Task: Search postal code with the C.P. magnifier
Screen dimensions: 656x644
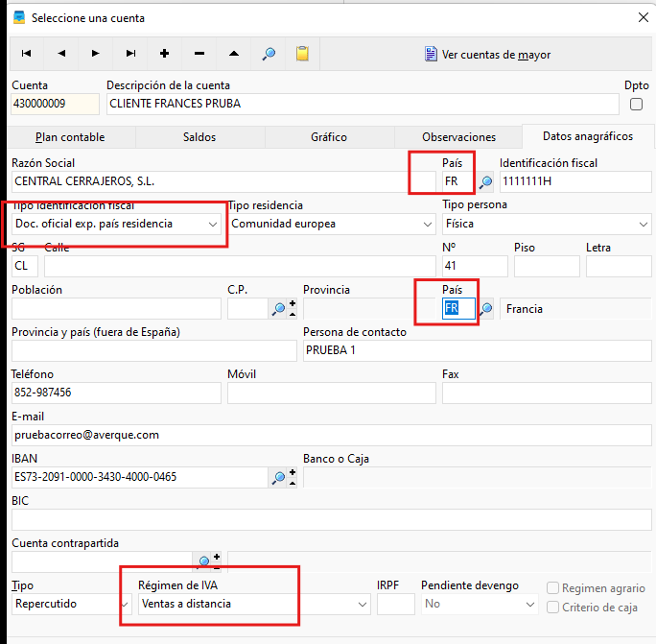Action: [x=278, y=309]
